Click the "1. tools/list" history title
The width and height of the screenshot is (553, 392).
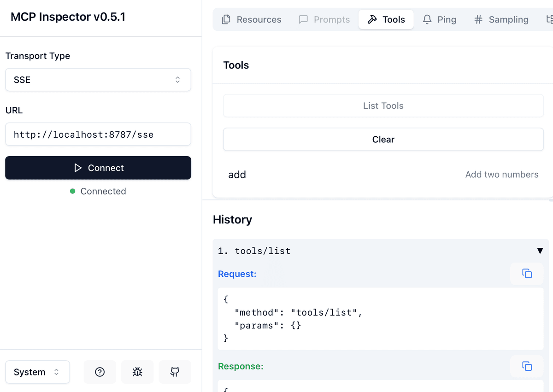[x=254, y=251]
